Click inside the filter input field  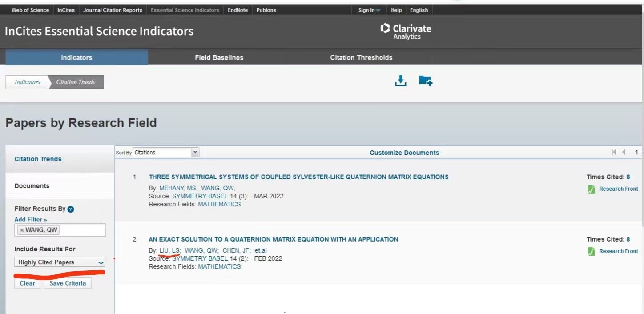82,230
